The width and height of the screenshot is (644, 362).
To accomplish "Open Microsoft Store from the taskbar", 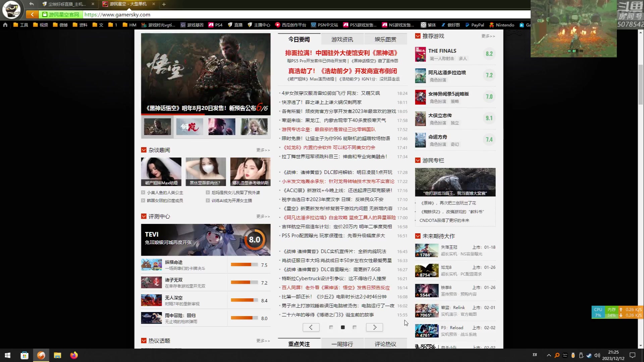I will tap(24, 355).
